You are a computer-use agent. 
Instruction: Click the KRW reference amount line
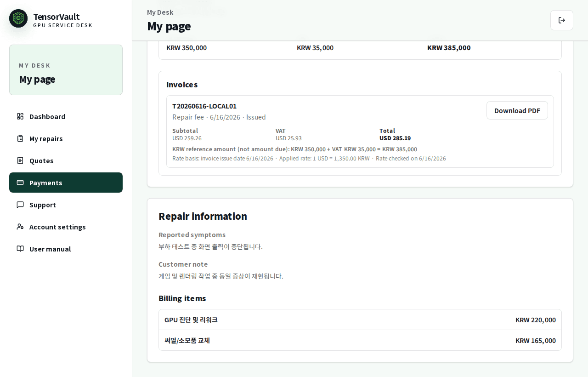tap(294, 149)
